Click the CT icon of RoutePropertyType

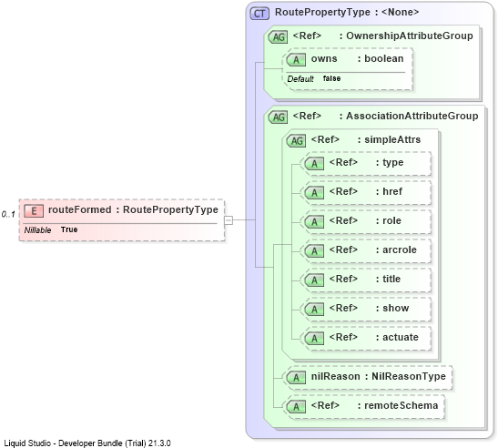(x=259, y=14)
